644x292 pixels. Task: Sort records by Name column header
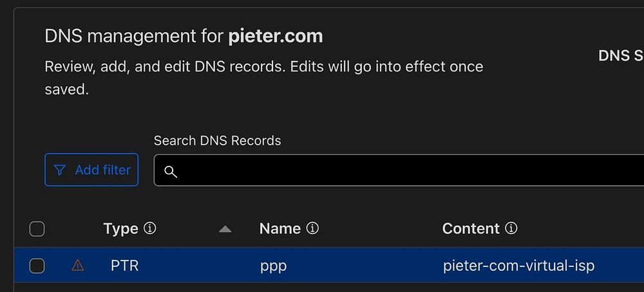(x=279, y=228)
